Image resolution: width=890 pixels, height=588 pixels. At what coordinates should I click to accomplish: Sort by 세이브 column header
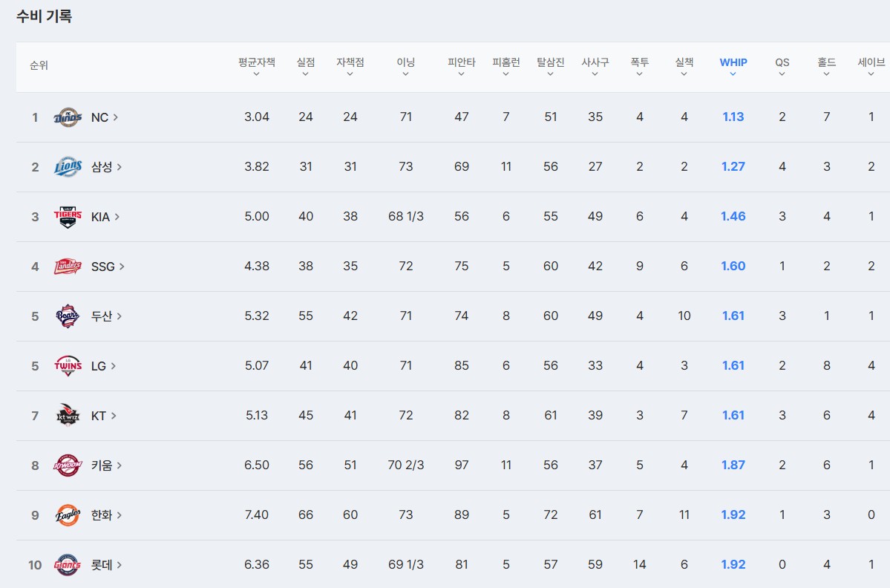point(871,66)
